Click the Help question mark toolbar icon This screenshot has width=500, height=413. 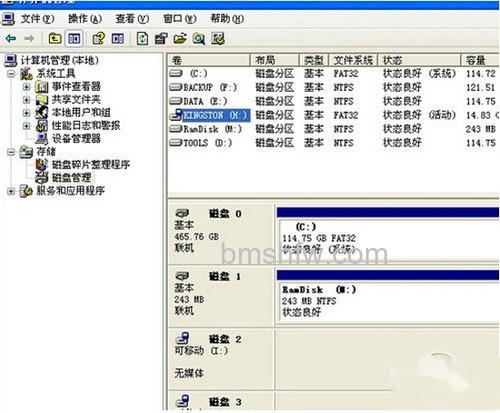pos(98,38)
